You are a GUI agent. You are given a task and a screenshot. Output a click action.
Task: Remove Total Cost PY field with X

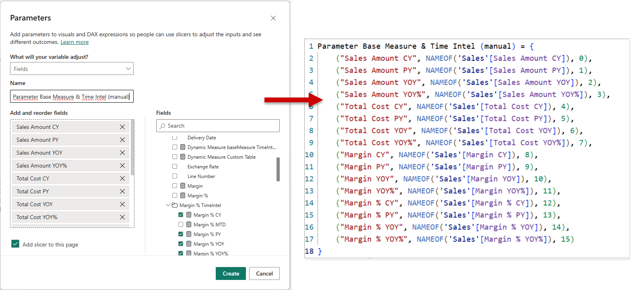pos(122,191)
